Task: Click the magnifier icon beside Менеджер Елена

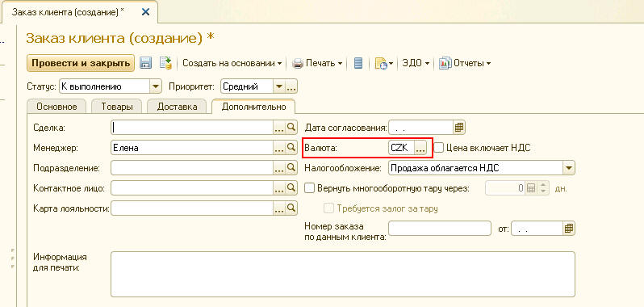Action: pyautogui.click(x=291, y=147)
